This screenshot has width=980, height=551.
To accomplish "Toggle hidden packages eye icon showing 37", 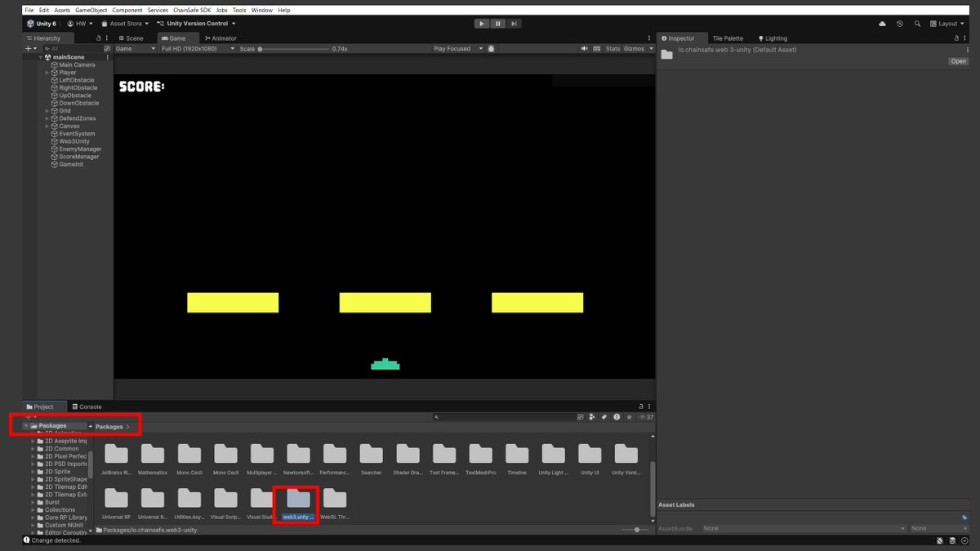I will point(645,417).
